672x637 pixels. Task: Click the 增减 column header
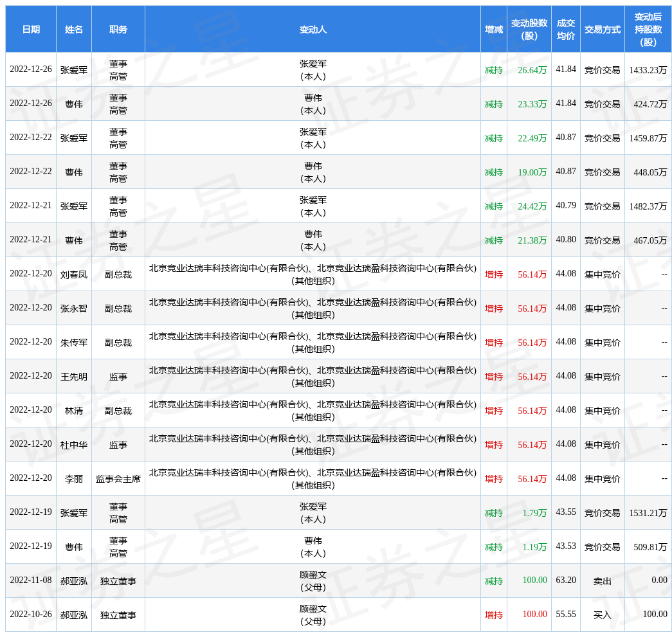pyautogui.click(x=494, y=30)
